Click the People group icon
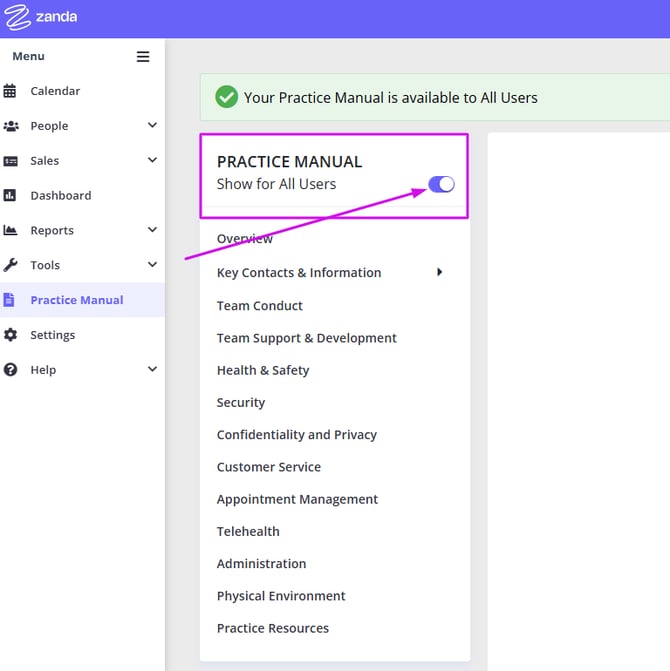Viewport: 670px width, 671px height. pyautogui.click(x=11, y=126)
